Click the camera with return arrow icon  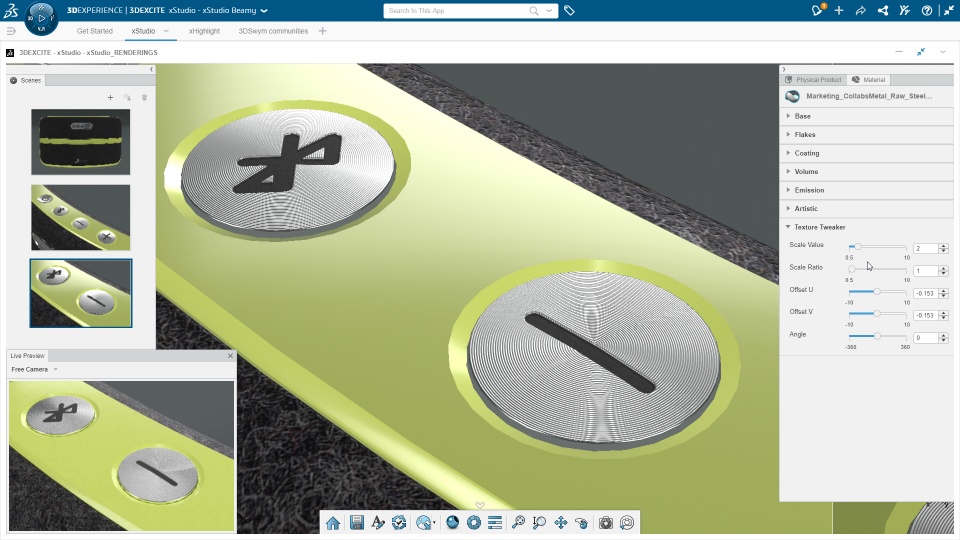[627, 522]
